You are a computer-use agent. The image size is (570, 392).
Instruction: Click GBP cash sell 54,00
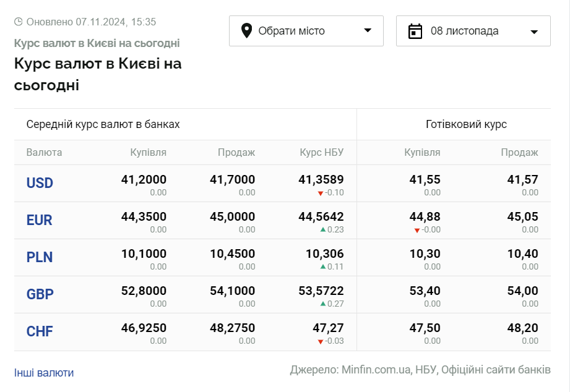[x=523, y=291]
